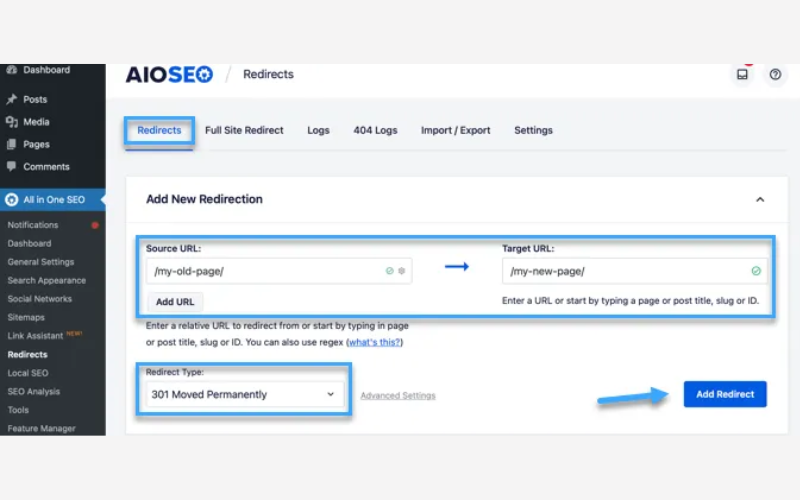Click the red Notifications badge dot

pyautogui.click(x=94, y=225)
